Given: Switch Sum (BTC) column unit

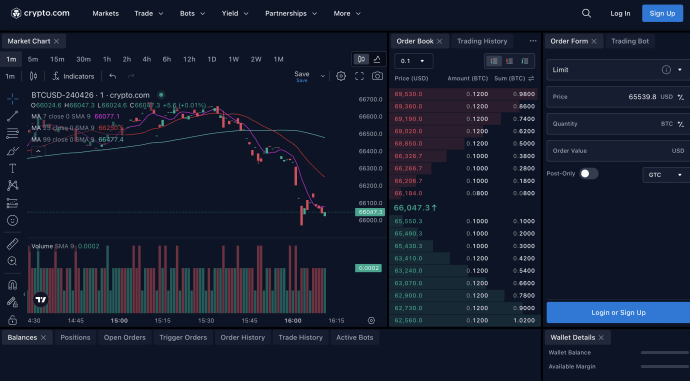Looking at the screenshot, I should point(531,78).
